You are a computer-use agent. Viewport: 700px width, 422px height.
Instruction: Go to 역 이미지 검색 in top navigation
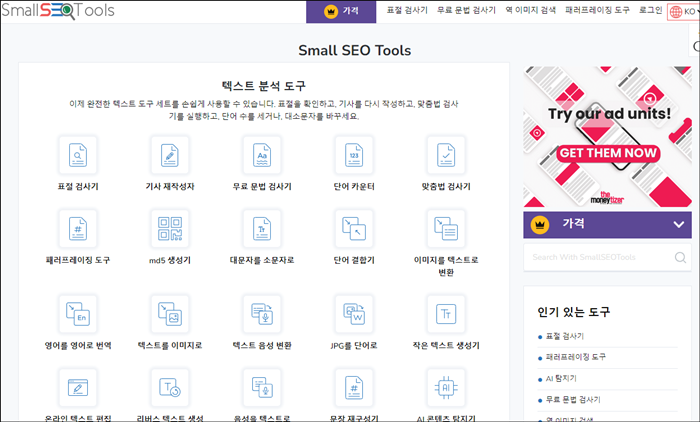[530, 10]
